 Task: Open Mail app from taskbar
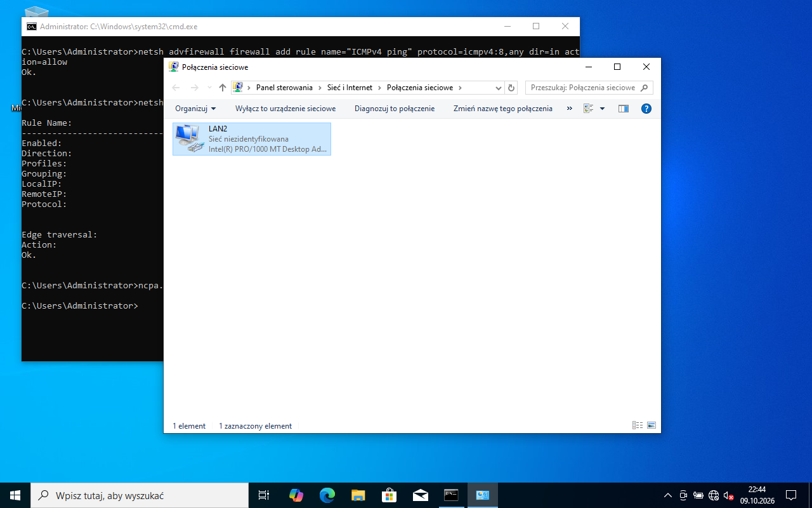pyautogui.click(x=421, y=495)
